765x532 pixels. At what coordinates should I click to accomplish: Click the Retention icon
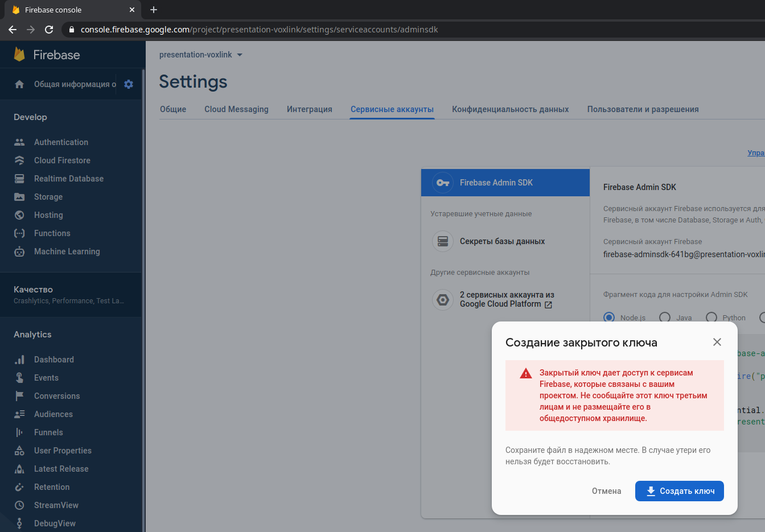click(19, 487)
